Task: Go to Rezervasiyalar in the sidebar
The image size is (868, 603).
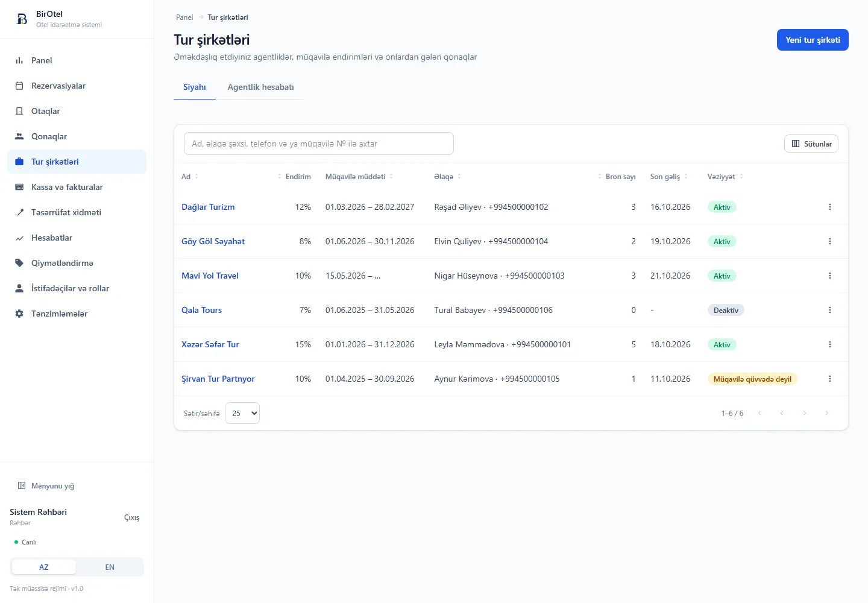Action: pyautogui.click(x=77, y=86)
